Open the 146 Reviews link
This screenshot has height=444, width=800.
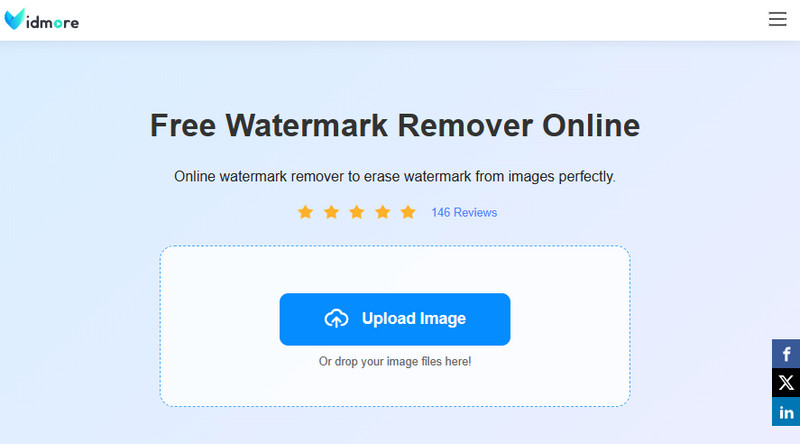tap(464, 212)
